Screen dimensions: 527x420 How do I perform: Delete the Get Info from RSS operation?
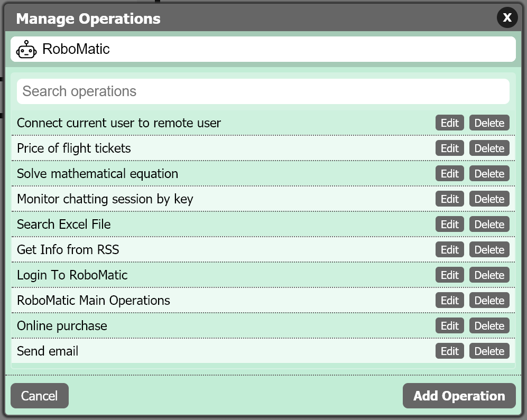point(489,250)
